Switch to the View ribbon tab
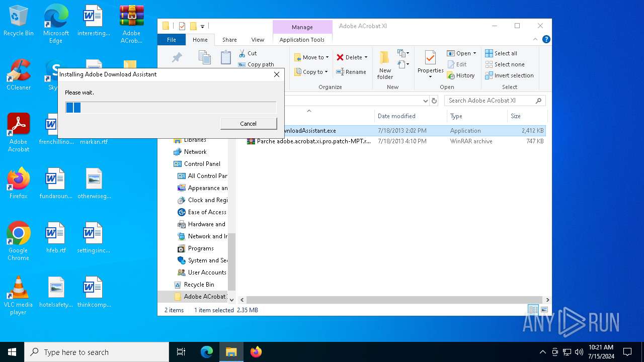 pyautogui.click(x=258, y=40)
